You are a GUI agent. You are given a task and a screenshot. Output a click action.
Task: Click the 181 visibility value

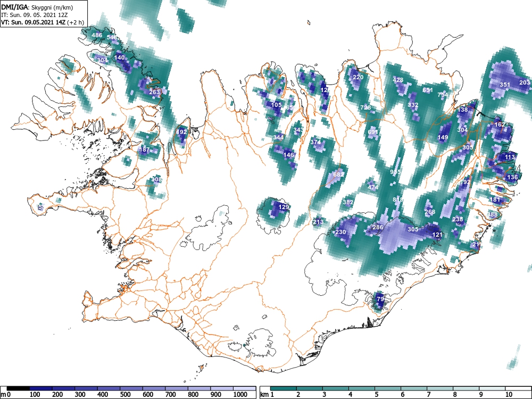[x=495, y=199]
